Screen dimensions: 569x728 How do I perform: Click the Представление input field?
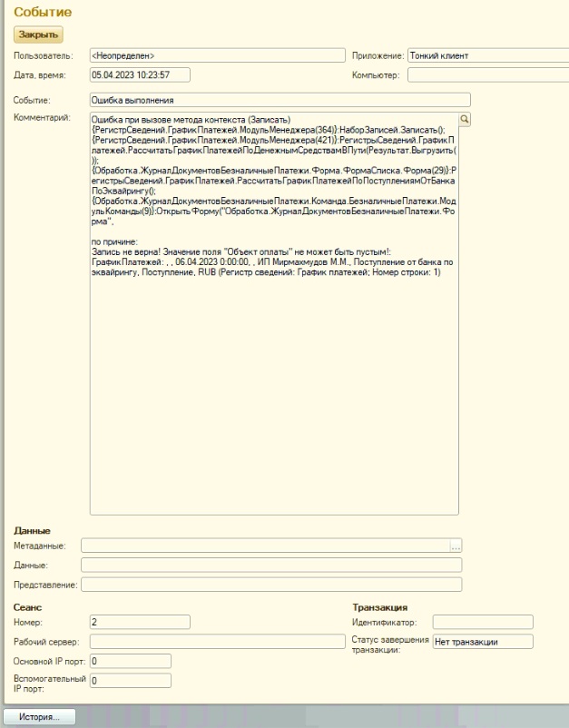(x=271, y=585)
